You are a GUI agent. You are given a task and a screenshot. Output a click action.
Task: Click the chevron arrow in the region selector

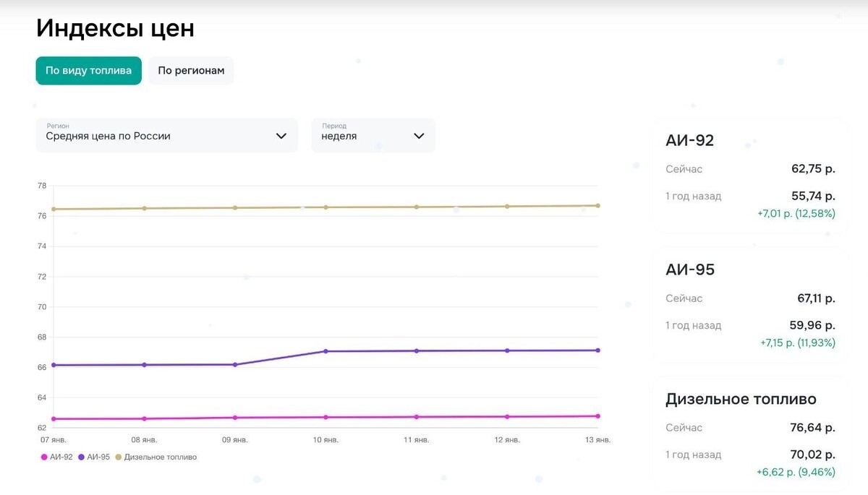(281, 136)
